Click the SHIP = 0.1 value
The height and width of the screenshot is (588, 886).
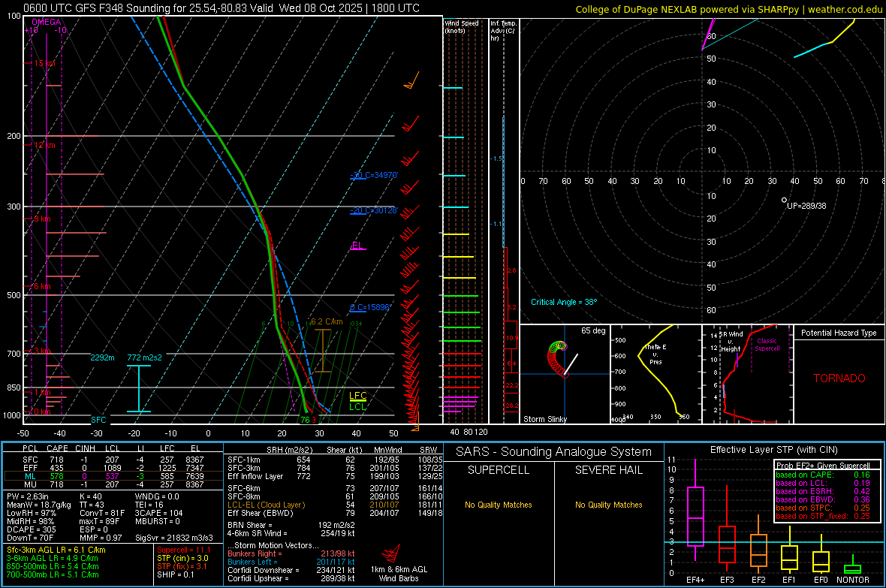tap(175, 575)
